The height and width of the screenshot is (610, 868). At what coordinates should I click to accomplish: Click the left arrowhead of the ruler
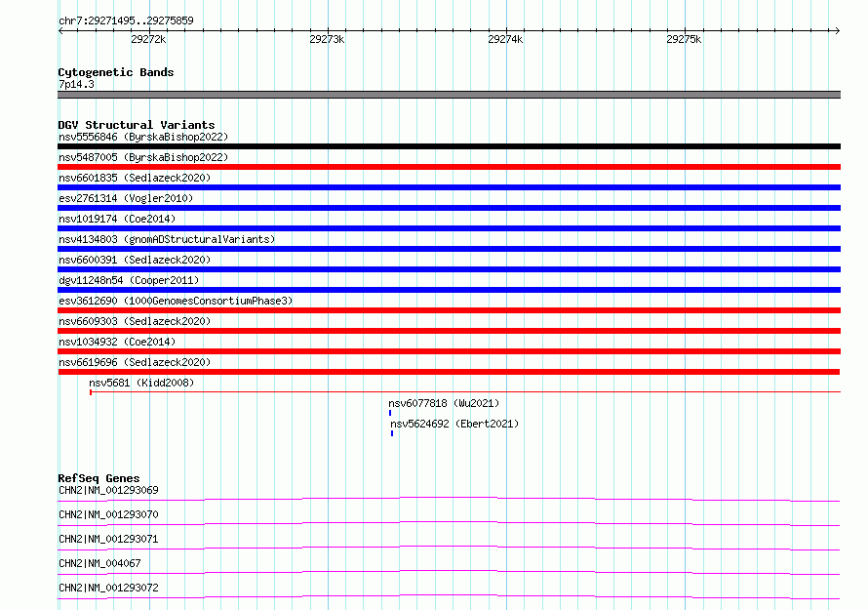(x=60, y=30)
